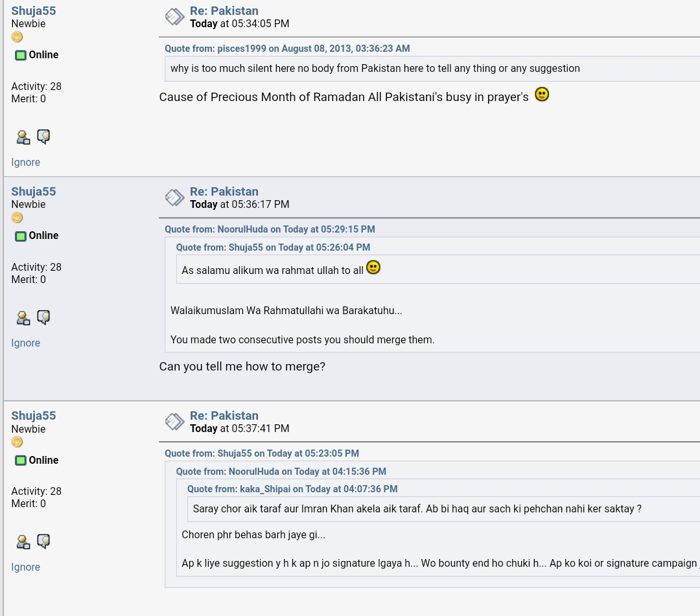
Task: Open Shuja55 username in the third post
Action: (x=34, y=416)
